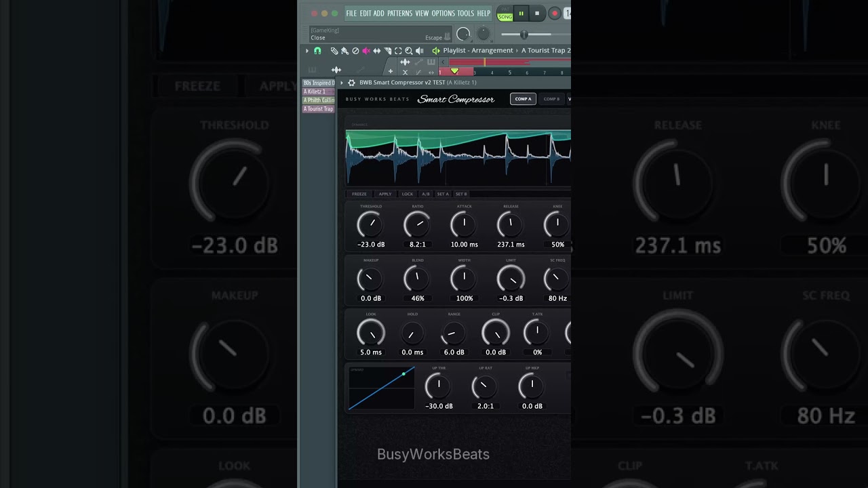Screen dimensions: 868x488
Task: Click the piano keys icon above timeline
Action: tap(431, 62)
